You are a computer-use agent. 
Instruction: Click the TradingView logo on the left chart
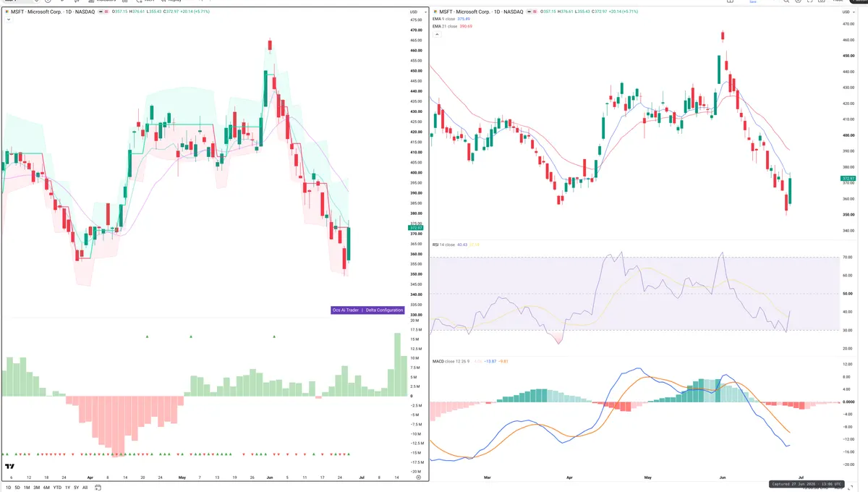point(9,467)
